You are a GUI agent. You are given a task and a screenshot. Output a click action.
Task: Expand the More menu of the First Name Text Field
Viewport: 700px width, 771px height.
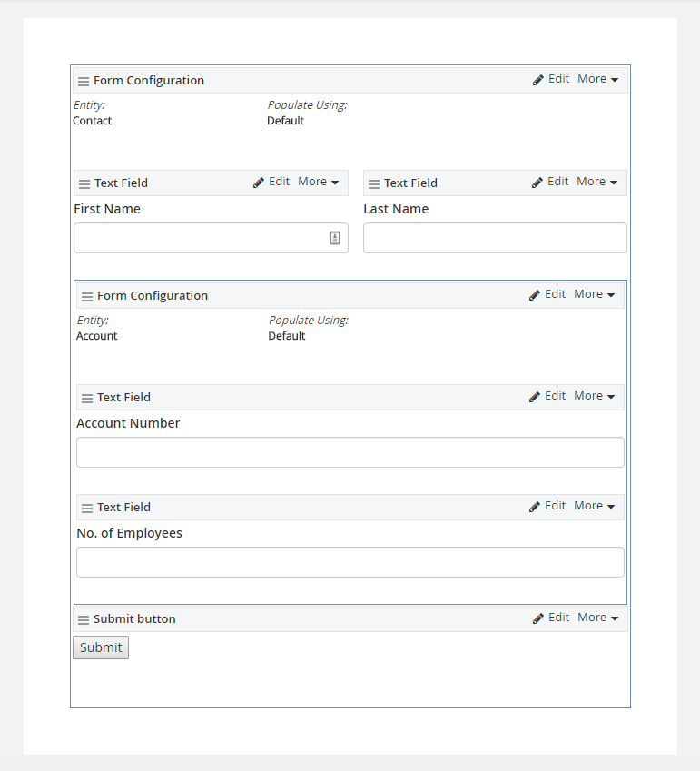(318, 182)
